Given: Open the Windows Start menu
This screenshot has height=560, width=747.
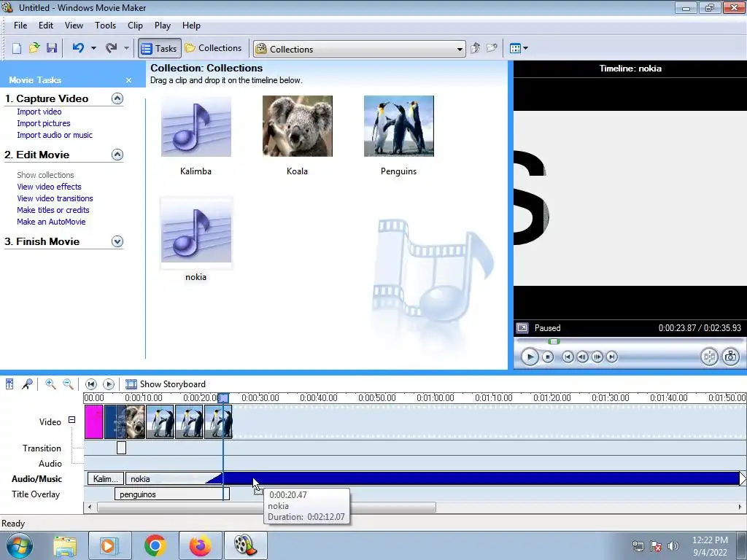Looking at the screenshot, I should point(19,545).
